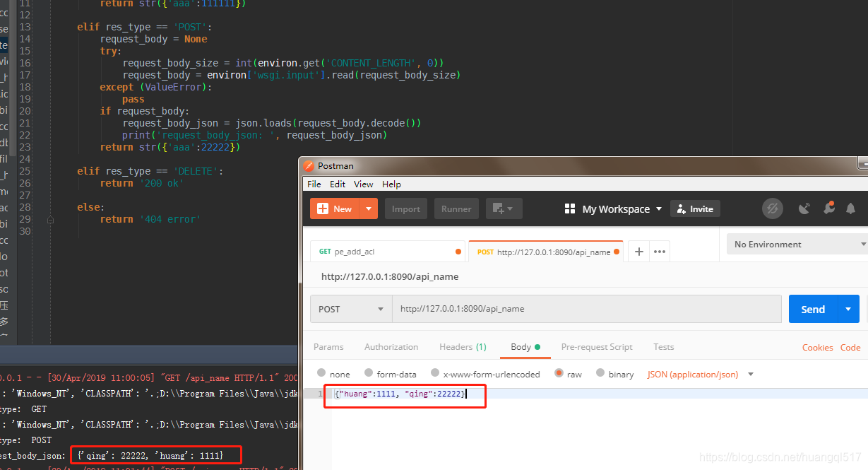This screenshot has width=868, height=470.
Task: Switch to the GET pe_add_acl request tab
Action: [387, 251]
